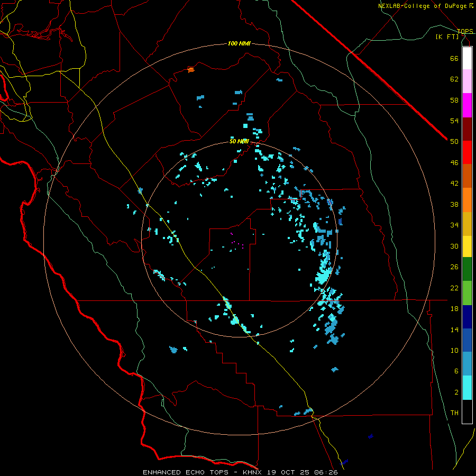Image resolution: width=476 pixels, height=476 pixels.
Task: Click the '26' legend value
Action: (454, 267)
